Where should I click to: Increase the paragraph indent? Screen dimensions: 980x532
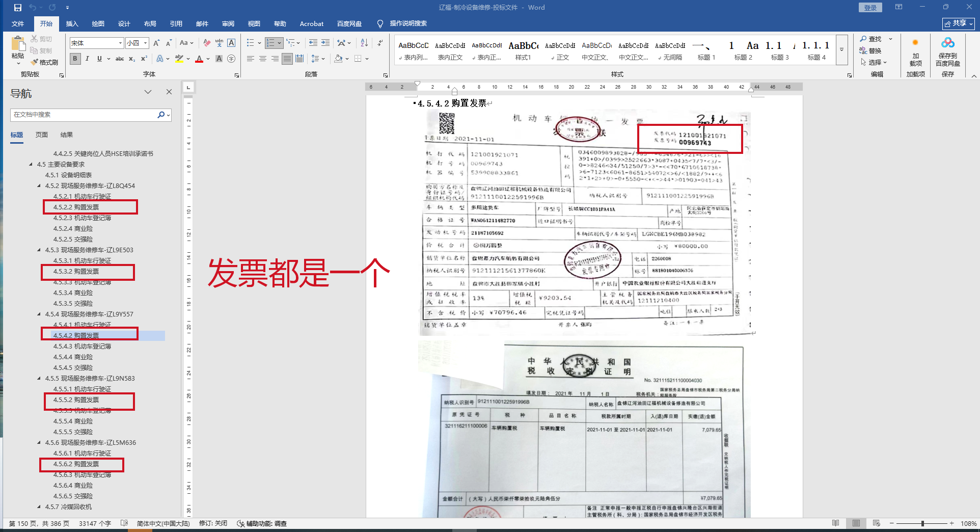pyautogui.click(x=325, y=43)
